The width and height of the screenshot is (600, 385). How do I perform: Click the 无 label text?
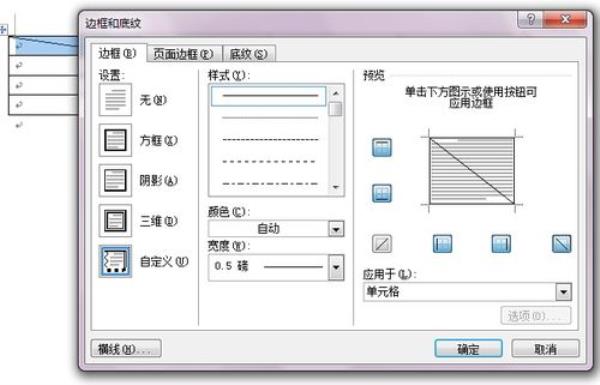point(153,100)
